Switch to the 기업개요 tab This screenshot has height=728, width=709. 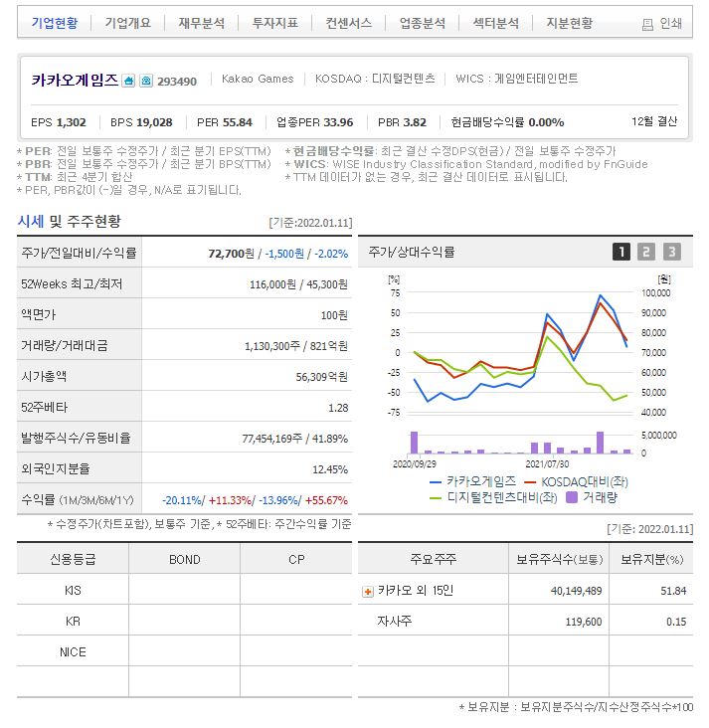(127, 23)
